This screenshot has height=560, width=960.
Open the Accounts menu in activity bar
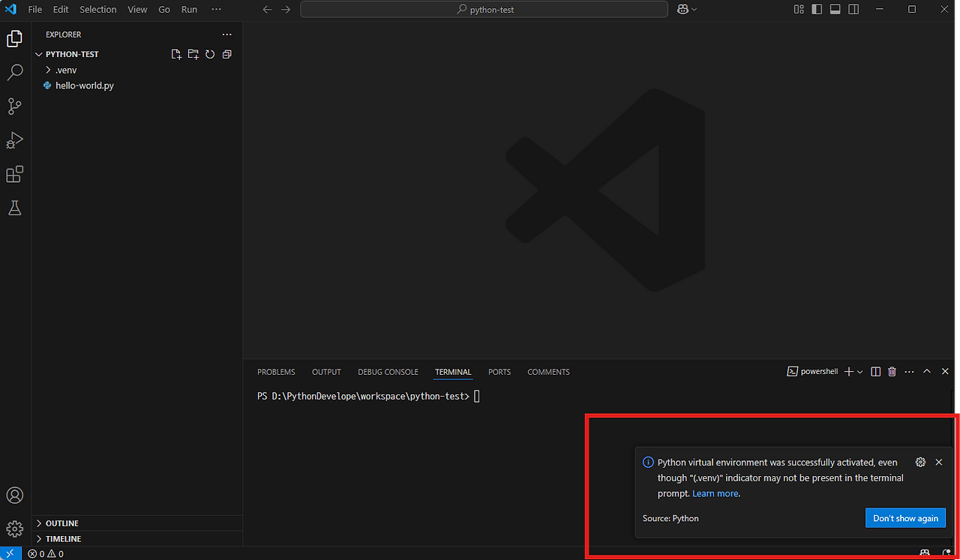(x=14, y=496)
